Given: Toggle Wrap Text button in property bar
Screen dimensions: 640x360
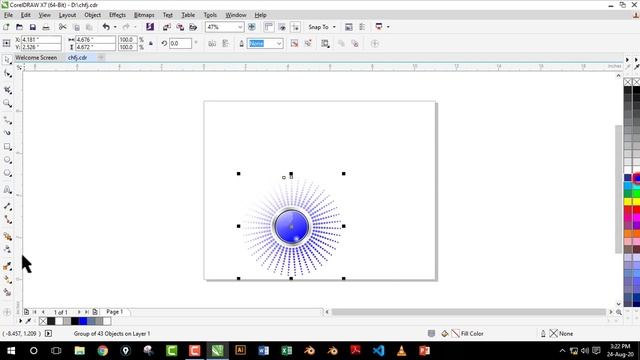Looking at the screenshot, I should coord(325,43).
